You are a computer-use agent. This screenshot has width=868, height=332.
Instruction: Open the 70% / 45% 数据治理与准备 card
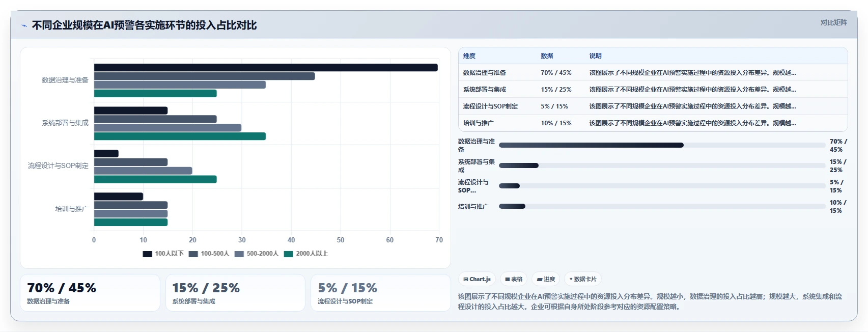(x=90, y=293)
